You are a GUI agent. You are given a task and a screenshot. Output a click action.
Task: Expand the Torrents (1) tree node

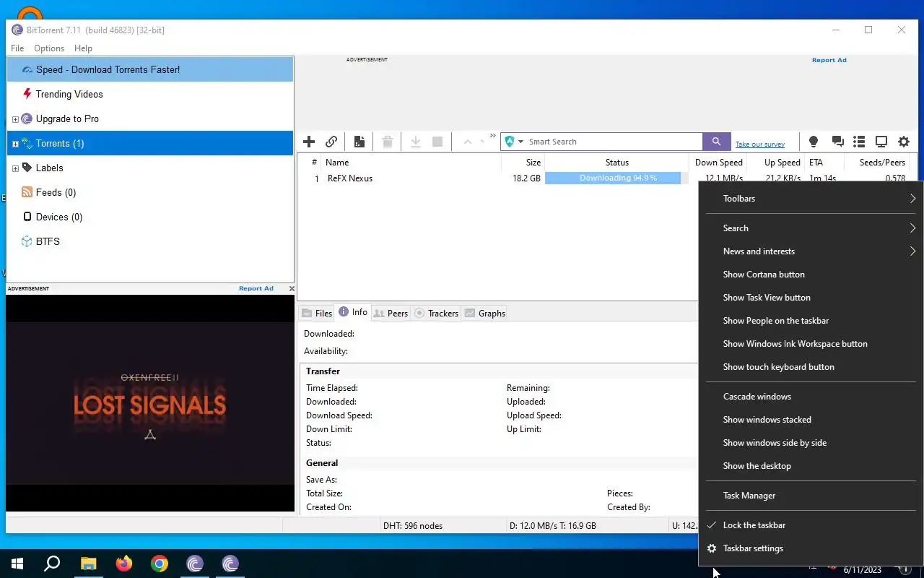click(x=15, y=144)
